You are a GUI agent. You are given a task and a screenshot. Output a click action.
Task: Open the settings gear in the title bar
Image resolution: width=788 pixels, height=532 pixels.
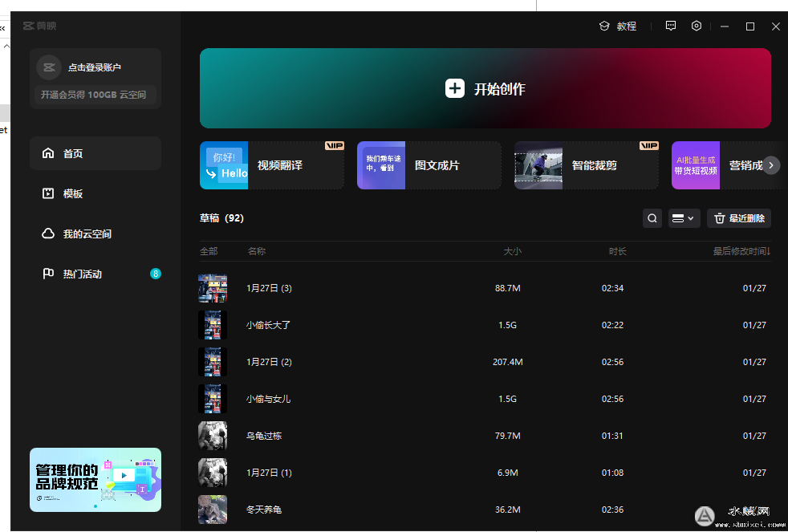696,26
